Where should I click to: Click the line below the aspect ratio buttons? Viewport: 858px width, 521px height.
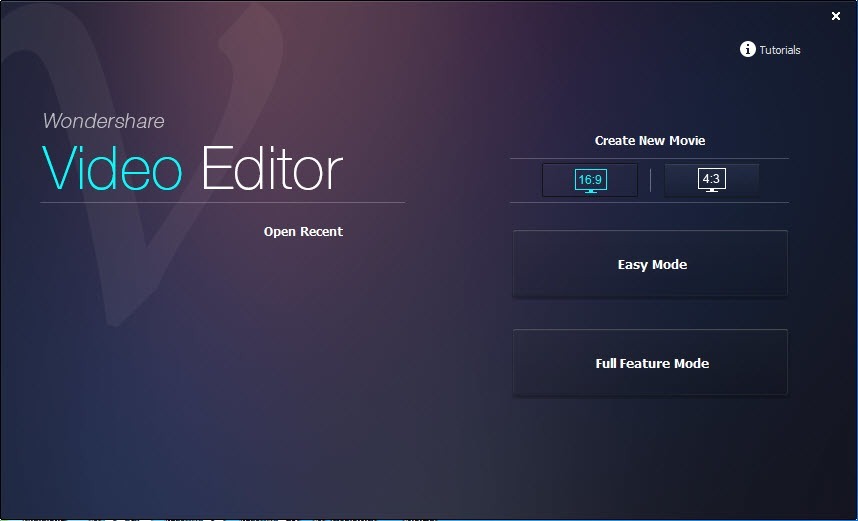650,203
